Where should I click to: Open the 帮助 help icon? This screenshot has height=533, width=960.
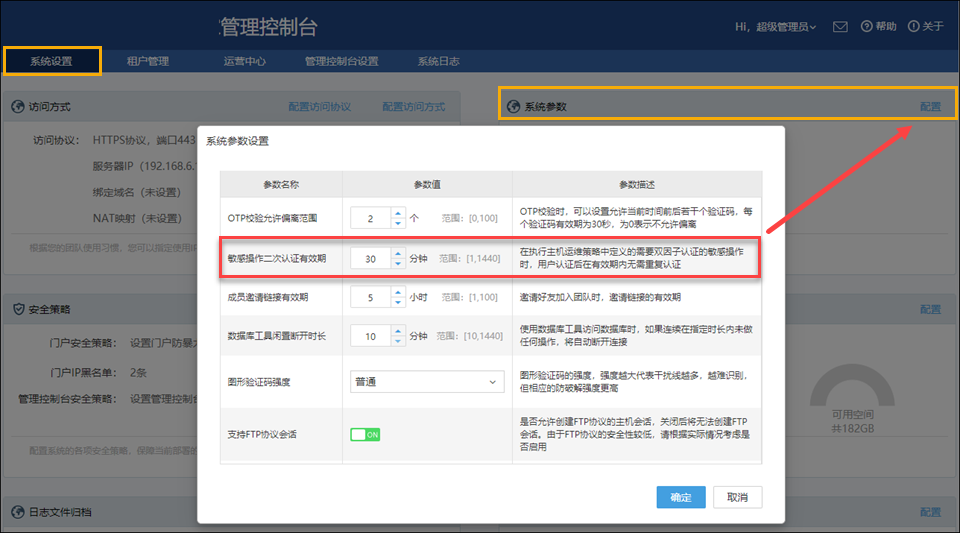pyautogui.click(x=865, y=26)
